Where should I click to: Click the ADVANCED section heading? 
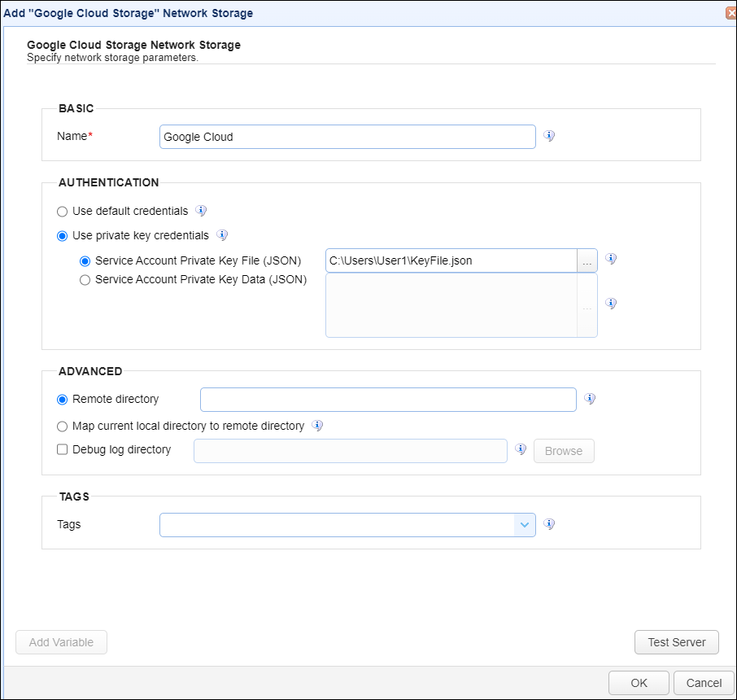(90, 371)
